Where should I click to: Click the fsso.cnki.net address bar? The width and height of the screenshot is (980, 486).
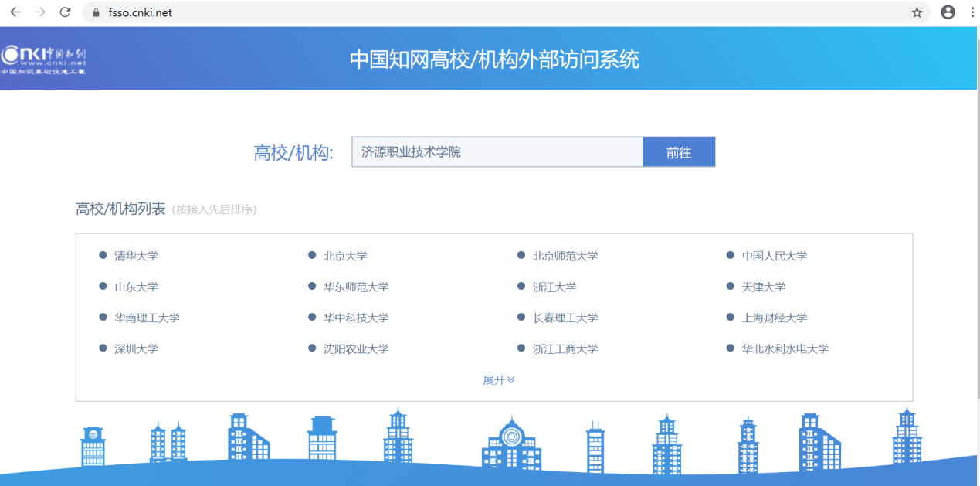494,12
